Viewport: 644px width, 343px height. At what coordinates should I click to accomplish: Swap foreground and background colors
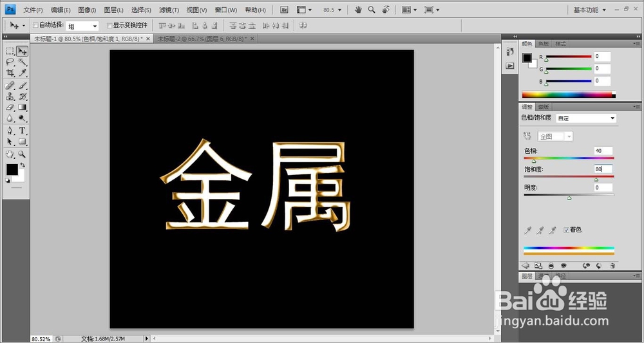tap(23, 165)
